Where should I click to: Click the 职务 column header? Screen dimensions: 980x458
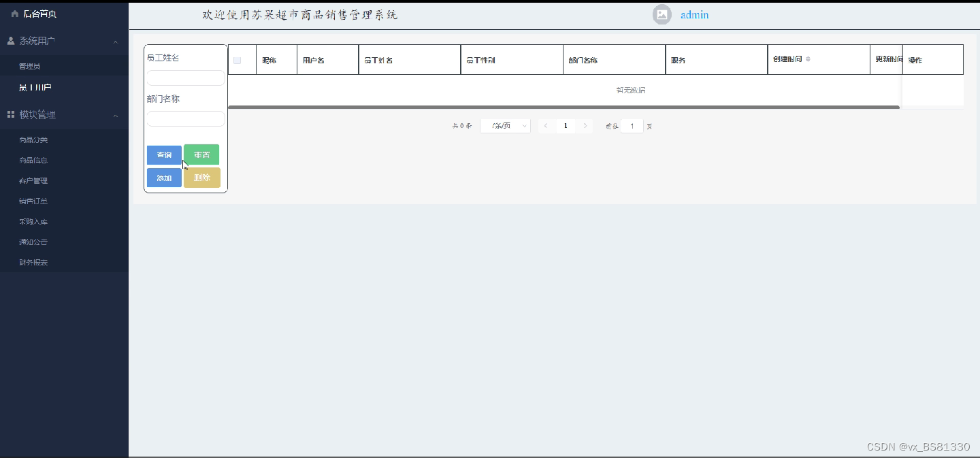click(717, 60)
